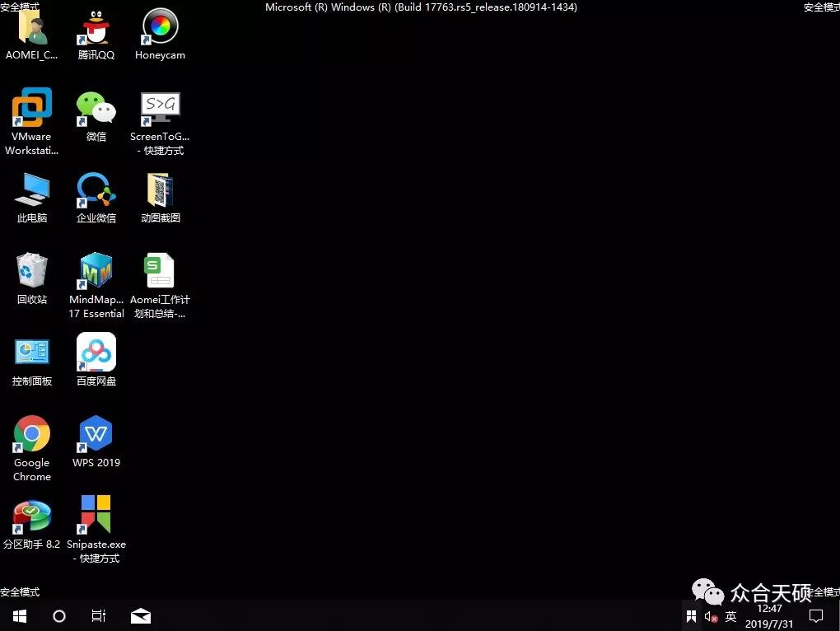Open Task View on the taskbar
The height and width of the screenshot is (631, 840).
pos(99,616)
